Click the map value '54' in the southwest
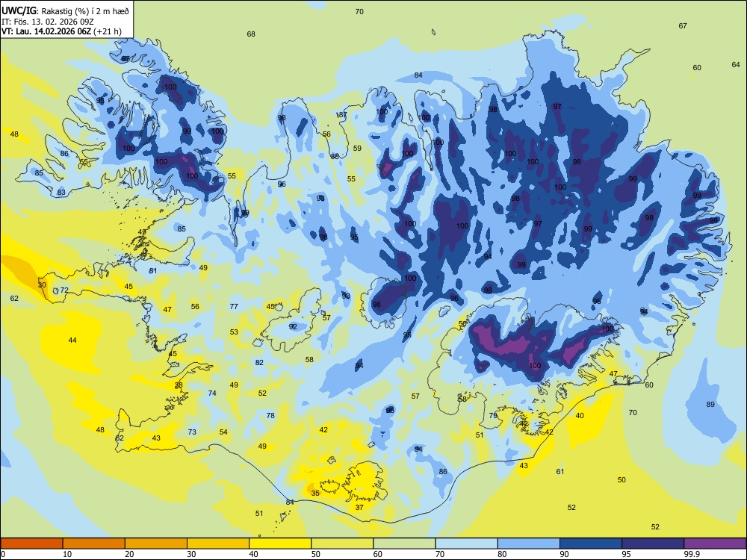 [223, 432]
